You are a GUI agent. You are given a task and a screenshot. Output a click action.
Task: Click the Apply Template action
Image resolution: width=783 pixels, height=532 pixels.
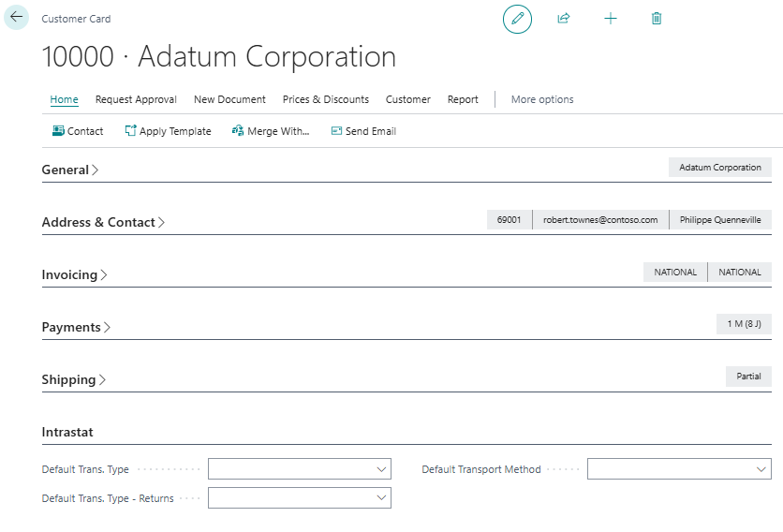click(169, 131)
